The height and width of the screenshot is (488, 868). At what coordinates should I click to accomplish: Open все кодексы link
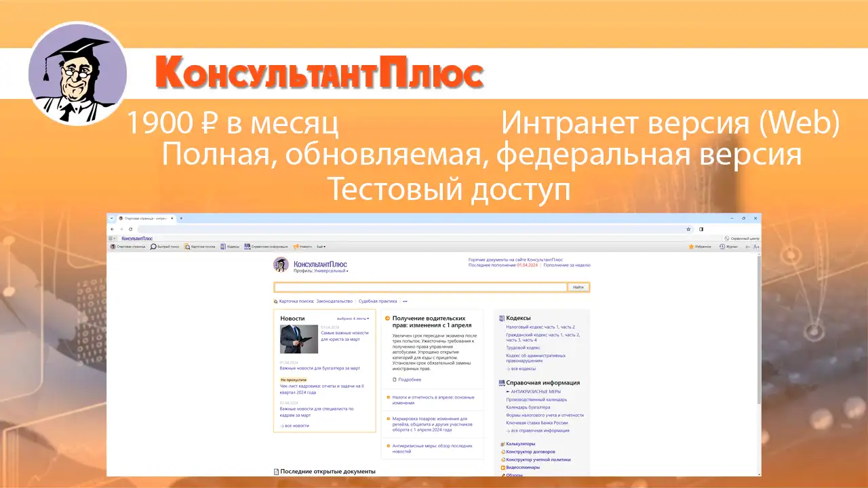pos(521,369)
